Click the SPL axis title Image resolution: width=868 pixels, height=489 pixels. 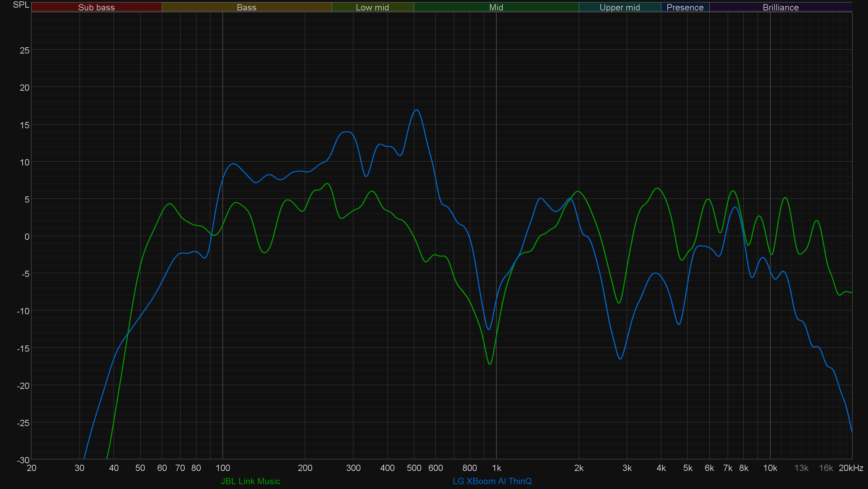click(x=21, y=5)
